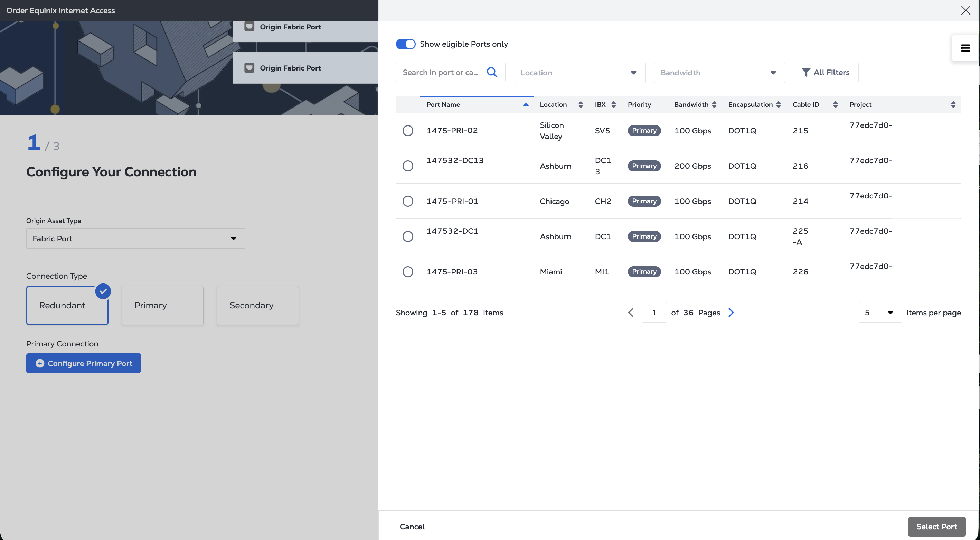
Task: Sort the Bandwidth column
Action: coord(714,105)
